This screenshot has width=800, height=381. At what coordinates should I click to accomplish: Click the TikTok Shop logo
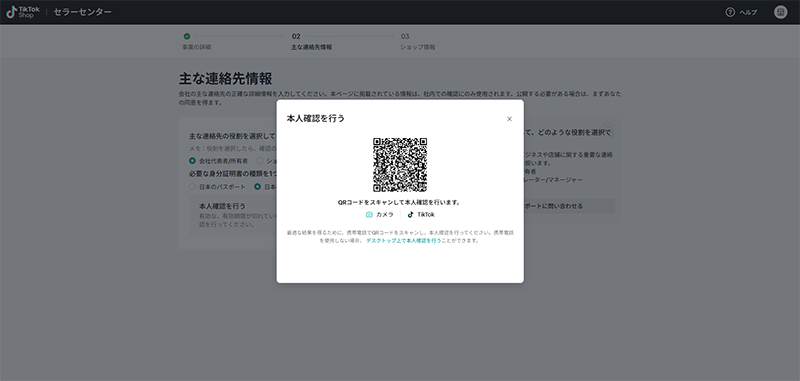coord(22,12)
